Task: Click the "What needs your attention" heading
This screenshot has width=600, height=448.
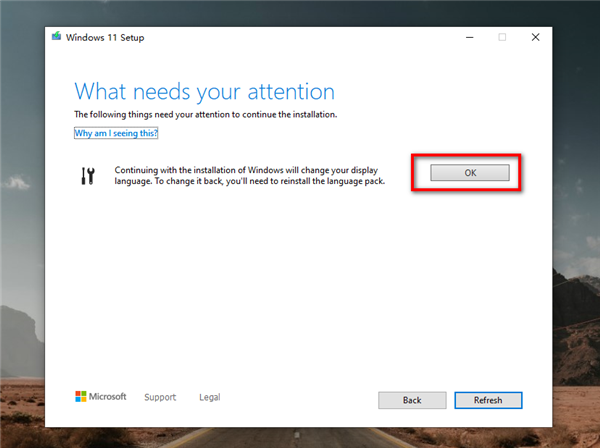Action: (x=205, y=92)
